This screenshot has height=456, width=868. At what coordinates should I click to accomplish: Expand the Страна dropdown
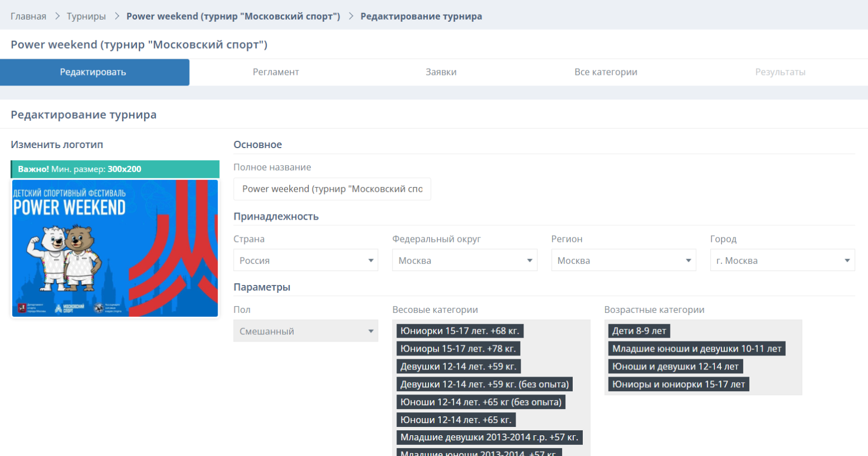click(x=305, y=260)
